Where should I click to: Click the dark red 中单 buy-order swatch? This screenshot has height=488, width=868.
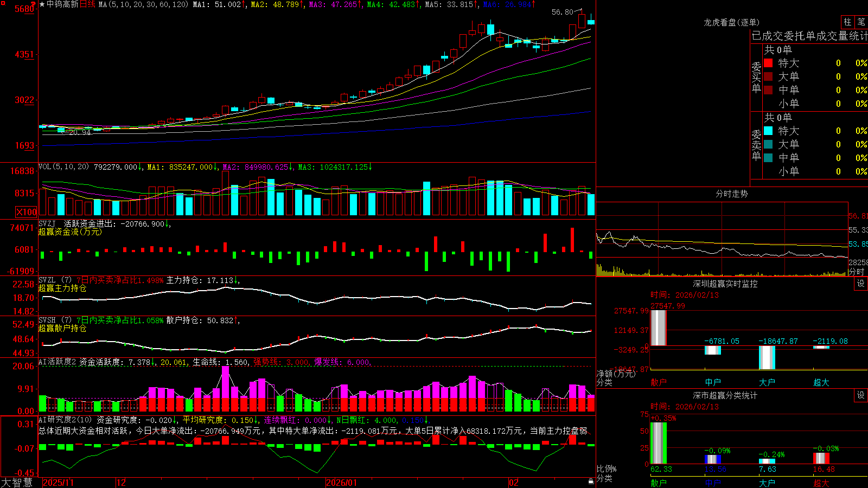(x=768, y=90)
